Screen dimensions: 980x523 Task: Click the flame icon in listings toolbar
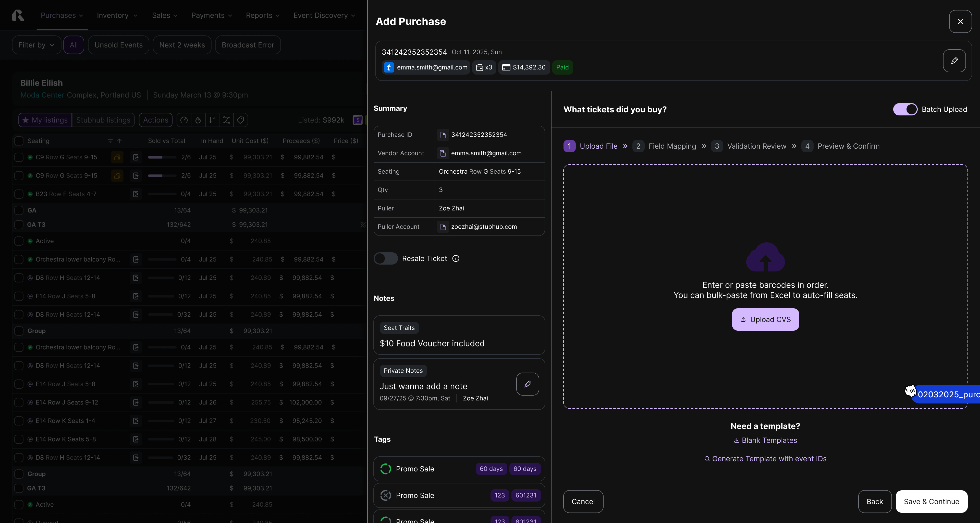pos(198,120)
